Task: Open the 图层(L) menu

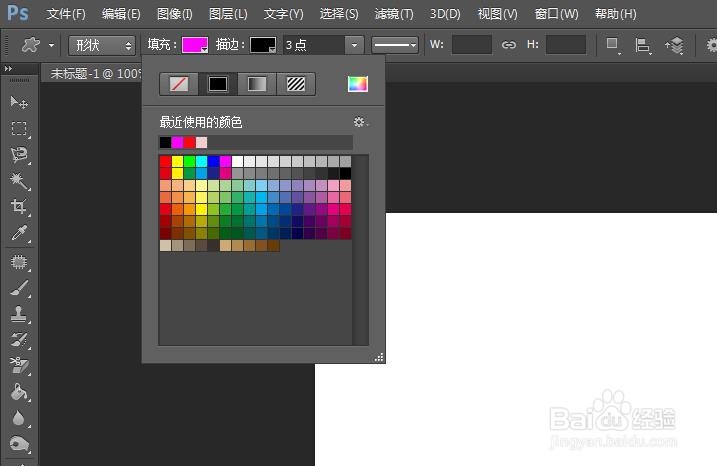Action: (228, 14)
